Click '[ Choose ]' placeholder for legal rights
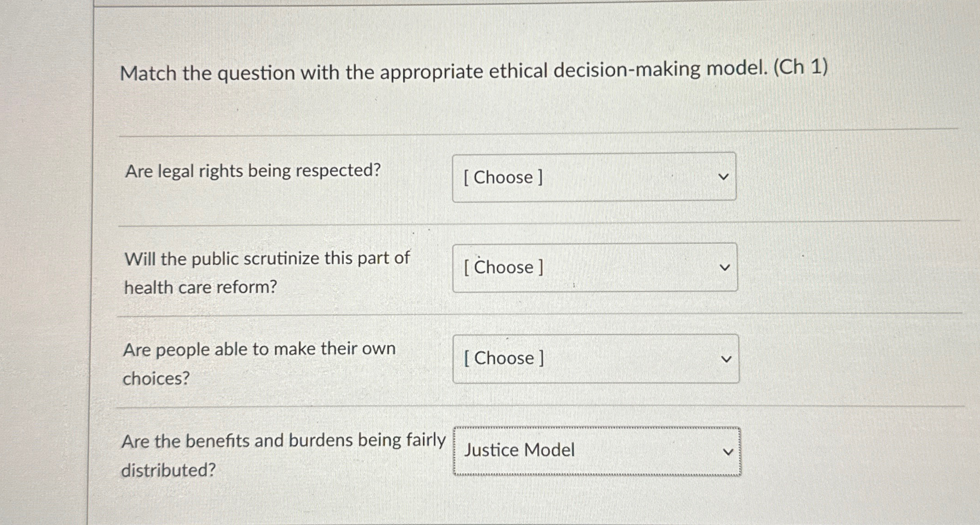The height and width of the screenshot is (525, 980). click(x=503, y=177)
